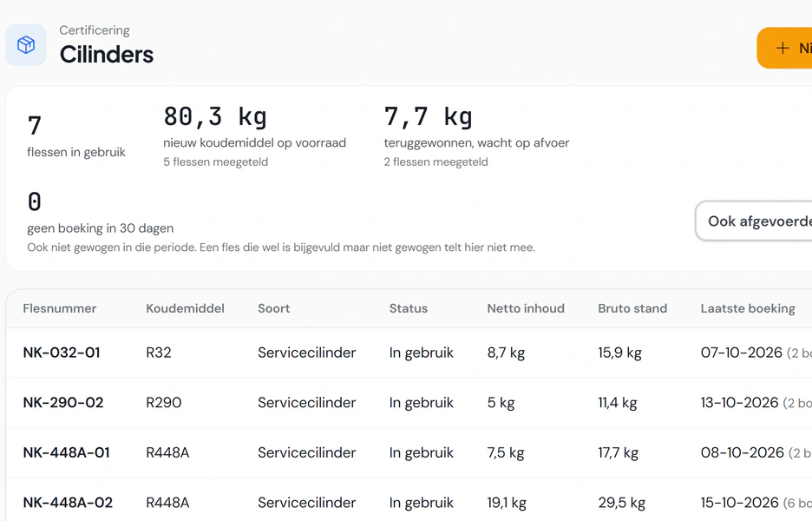
Task: Click Servicecilinder in the NK-032-01 row
Action: coord(306,353)
